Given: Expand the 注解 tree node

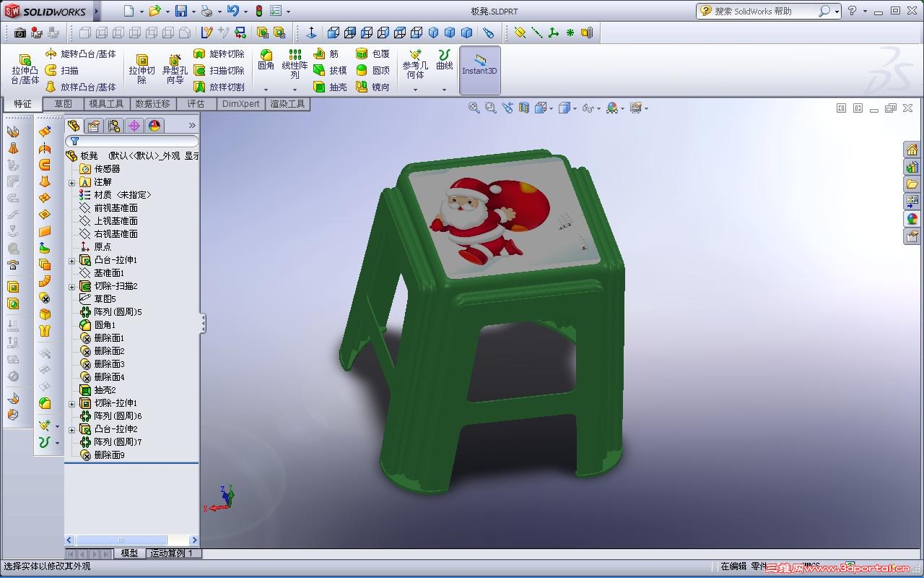Looking at the screenshot, I should coord(71,183).
